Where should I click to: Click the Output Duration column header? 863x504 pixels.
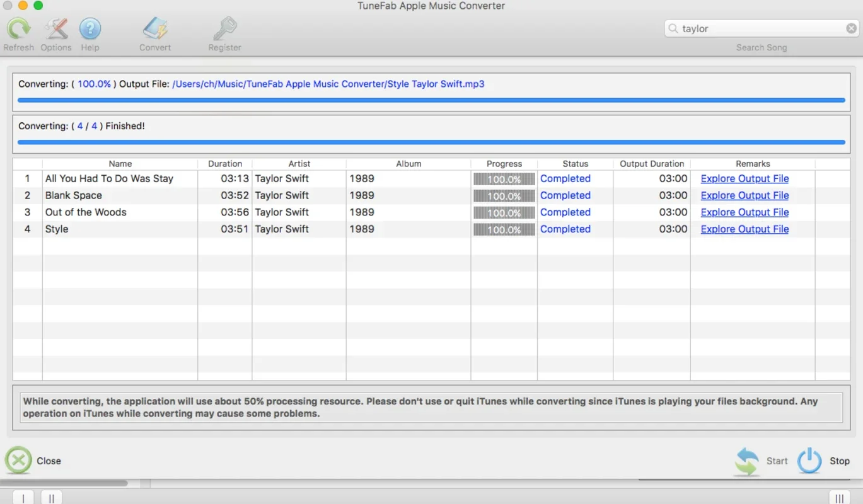(x=652, y=164)
